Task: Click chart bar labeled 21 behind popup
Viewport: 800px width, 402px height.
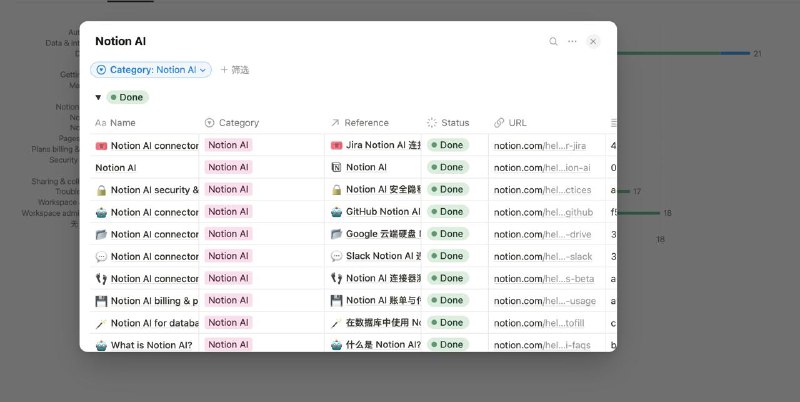Action: [684, 53]
